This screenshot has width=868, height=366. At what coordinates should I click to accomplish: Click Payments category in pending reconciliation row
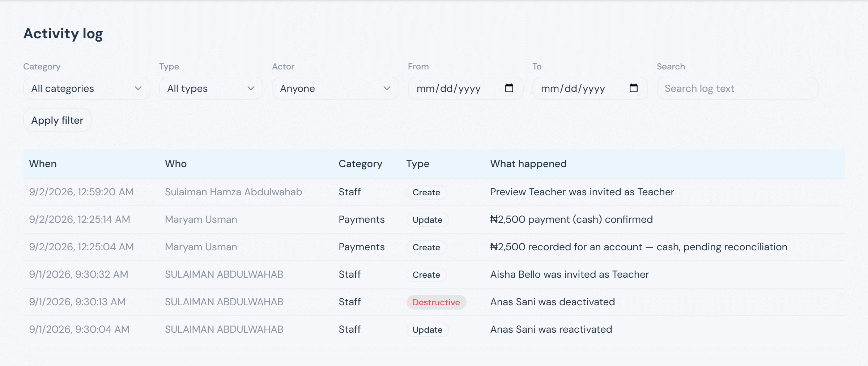pos(362,247)
